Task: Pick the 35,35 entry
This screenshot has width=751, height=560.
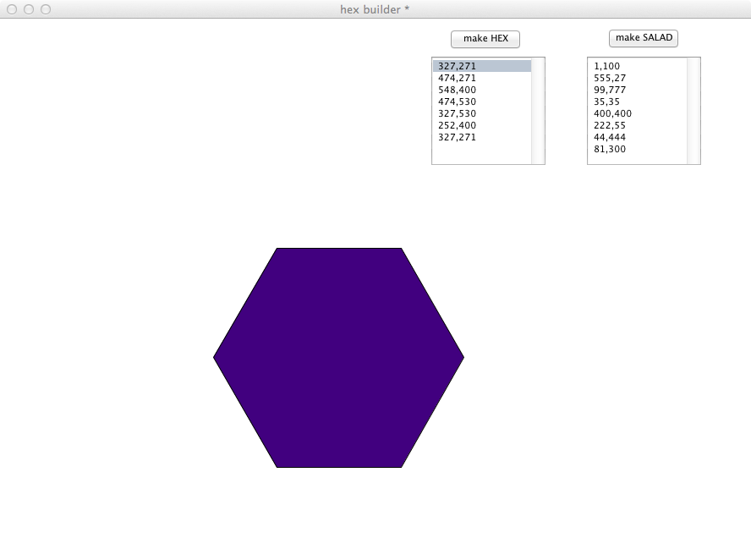Action: coord(606,102)
